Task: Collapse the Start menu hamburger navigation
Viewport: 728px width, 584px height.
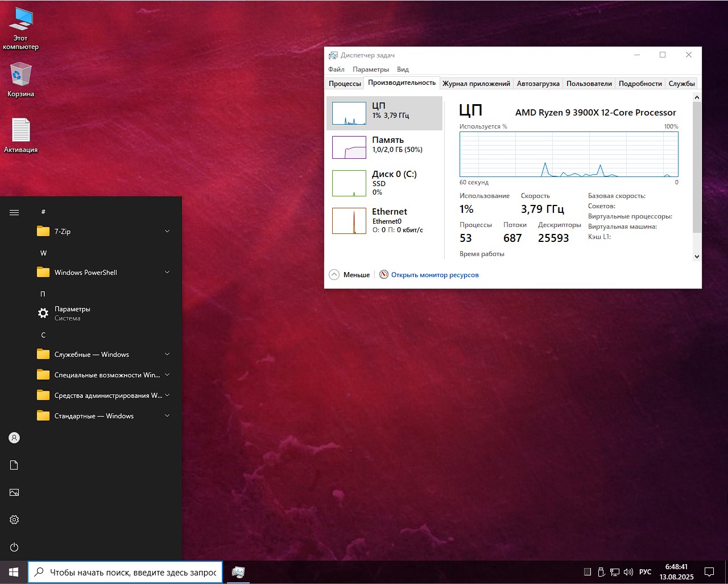Action: 14,212
